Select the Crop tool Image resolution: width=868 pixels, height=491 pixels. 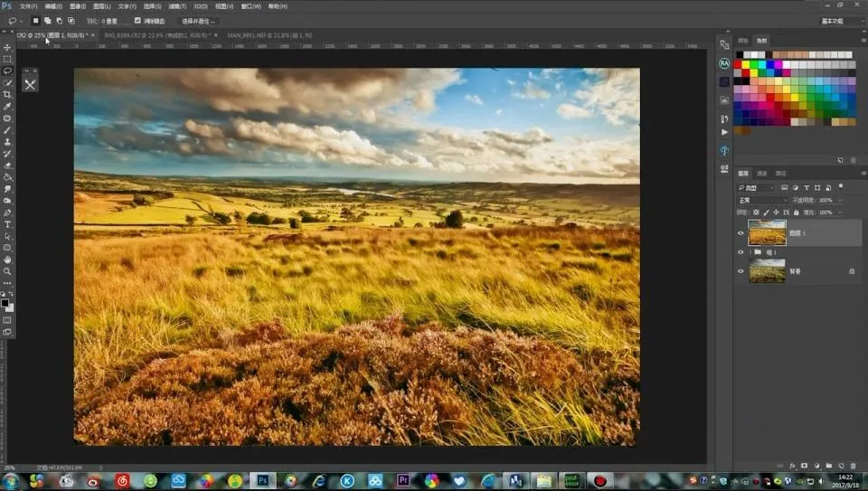point(7,94)
